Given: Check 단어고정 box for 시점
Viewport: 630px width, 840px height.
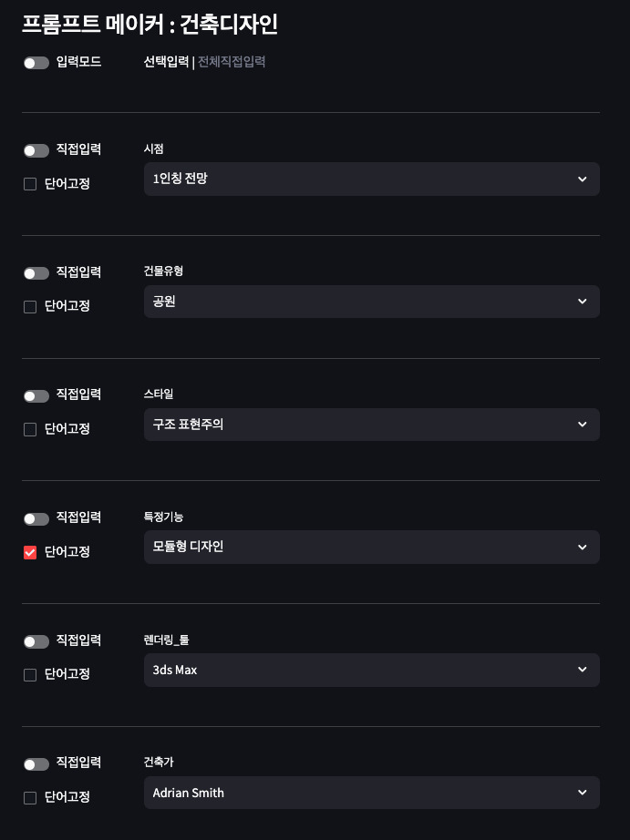Looking at the screenshot, I should [30, 184].
